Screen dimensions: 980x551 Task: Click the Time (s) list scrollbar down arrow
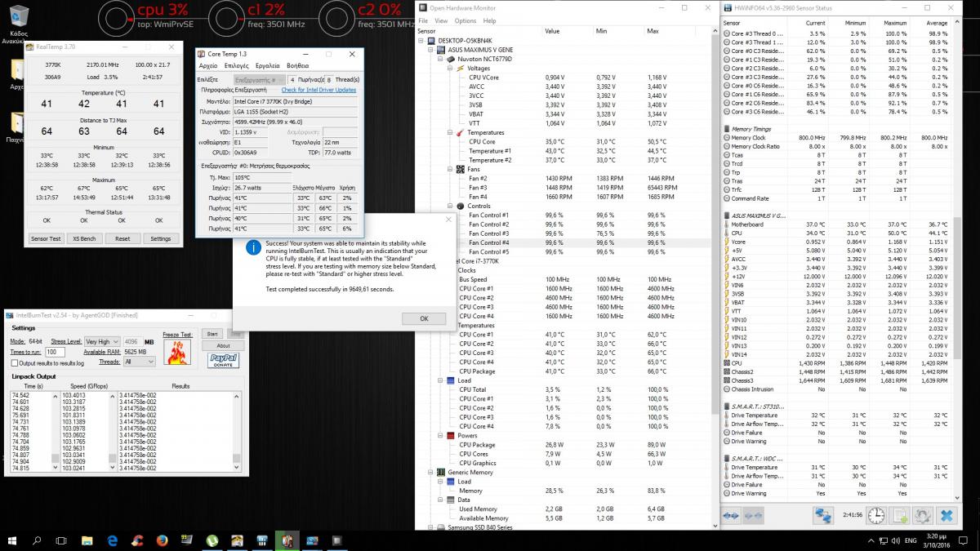56,467
